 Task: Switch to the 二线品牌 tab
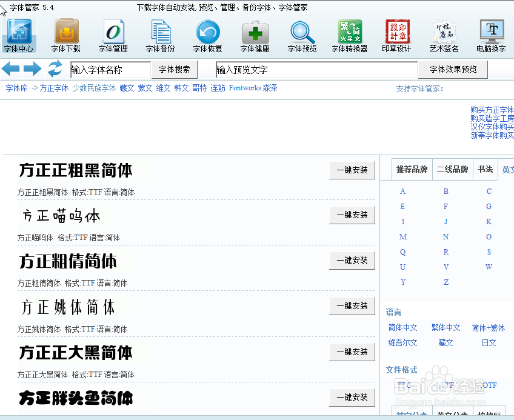[453, 169]
